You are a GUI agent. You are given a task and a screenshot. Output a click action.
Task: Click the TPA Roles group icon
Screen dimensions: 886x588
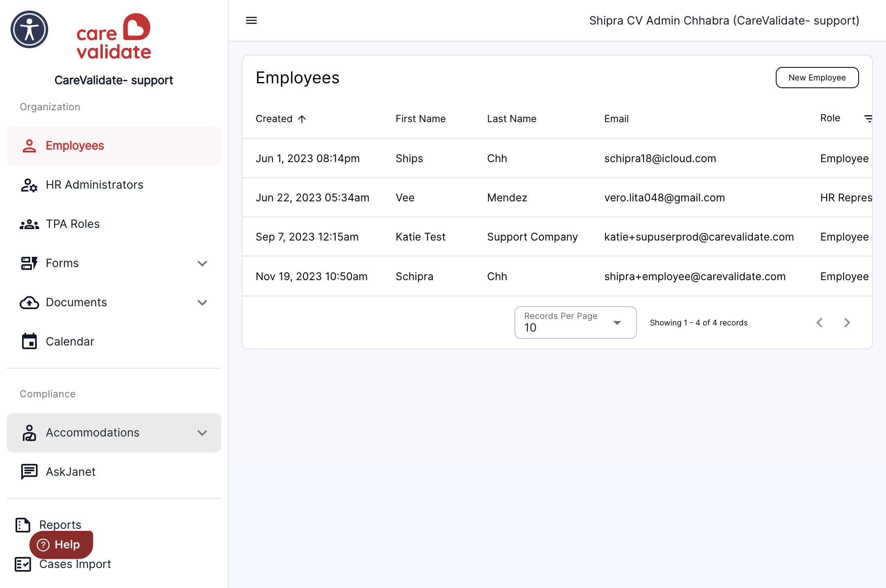pyautogui.click(x=29, y=224)
